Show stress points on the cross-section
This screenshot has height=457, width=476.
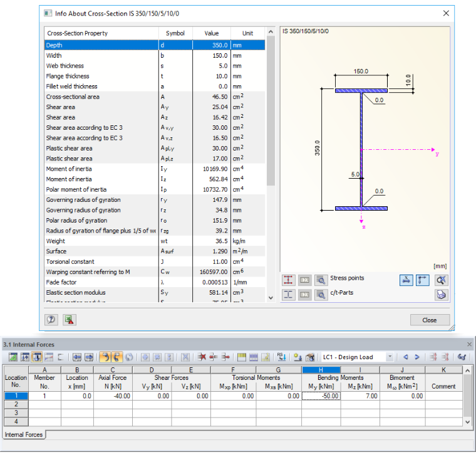(x=288, y=280)
